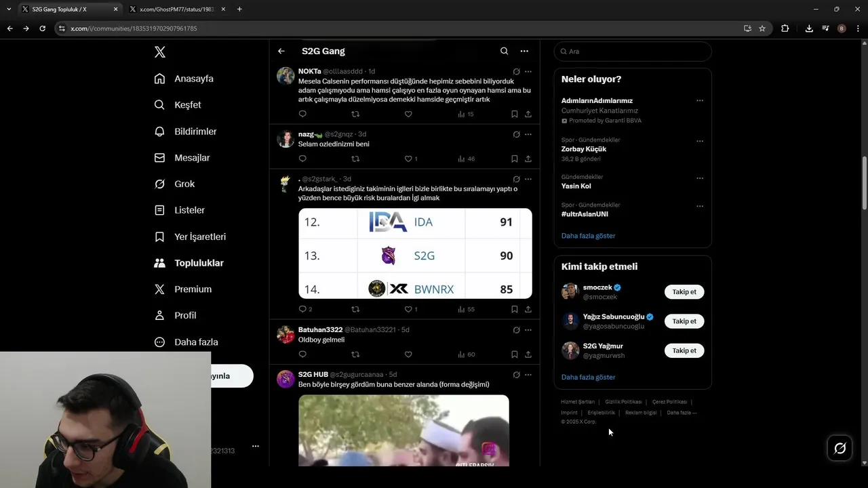Open Topluluklar communities
The width and height of the screenshot is (868, 488).
(x=189, y=263)
